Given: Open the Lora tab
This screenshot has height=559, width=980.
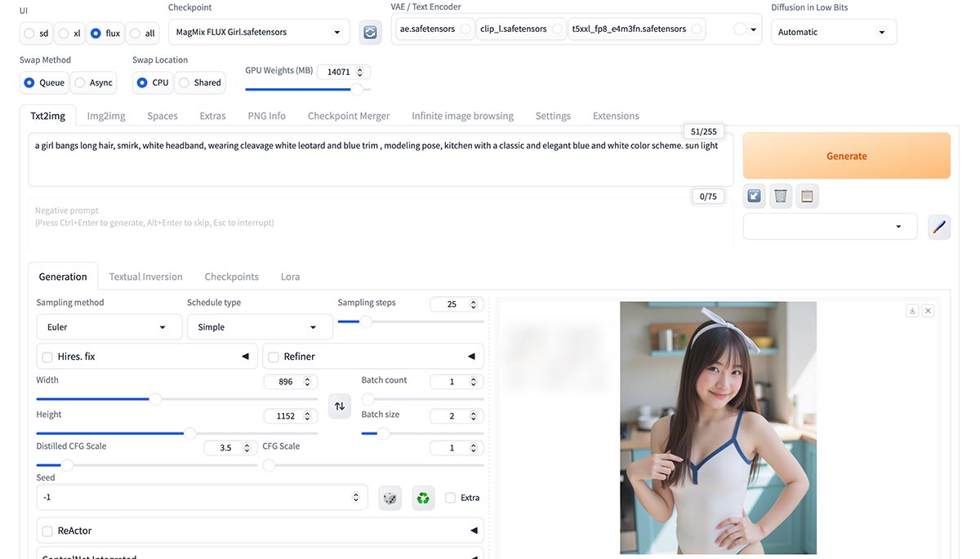Looking at the screenshot, I should tap(290, 277).
